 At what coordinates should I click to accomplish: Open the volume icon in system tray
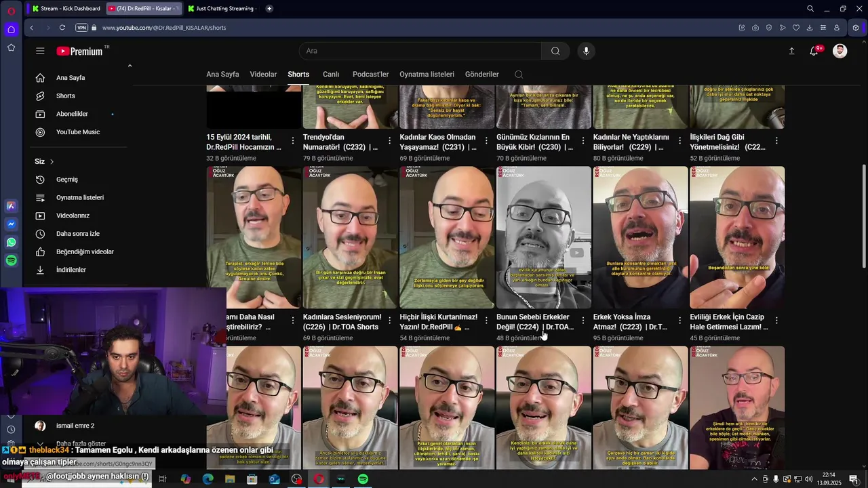(809, 479)
